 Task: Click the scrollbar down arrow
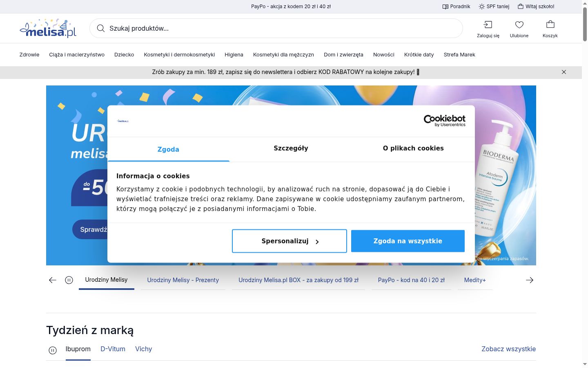(585, 365)
